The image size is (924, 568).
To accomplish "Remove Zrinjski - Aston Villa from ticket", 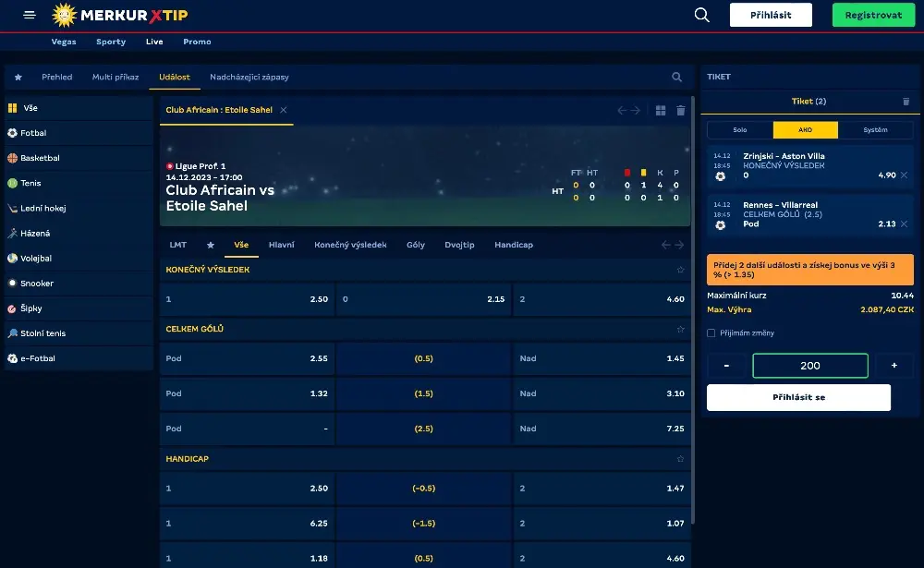I will click(904, 175).
